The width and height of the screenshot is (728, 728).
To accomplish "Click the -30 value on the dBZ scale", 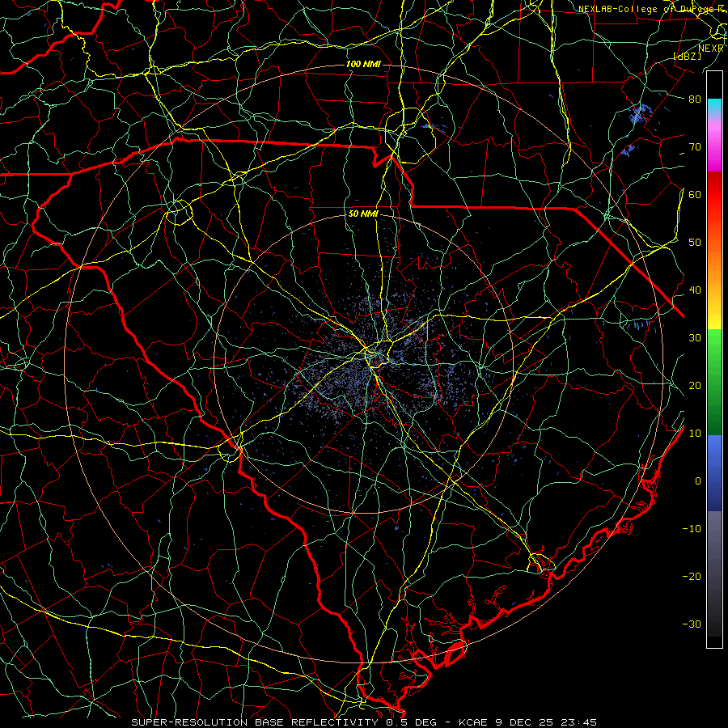I will pos(692,624).
